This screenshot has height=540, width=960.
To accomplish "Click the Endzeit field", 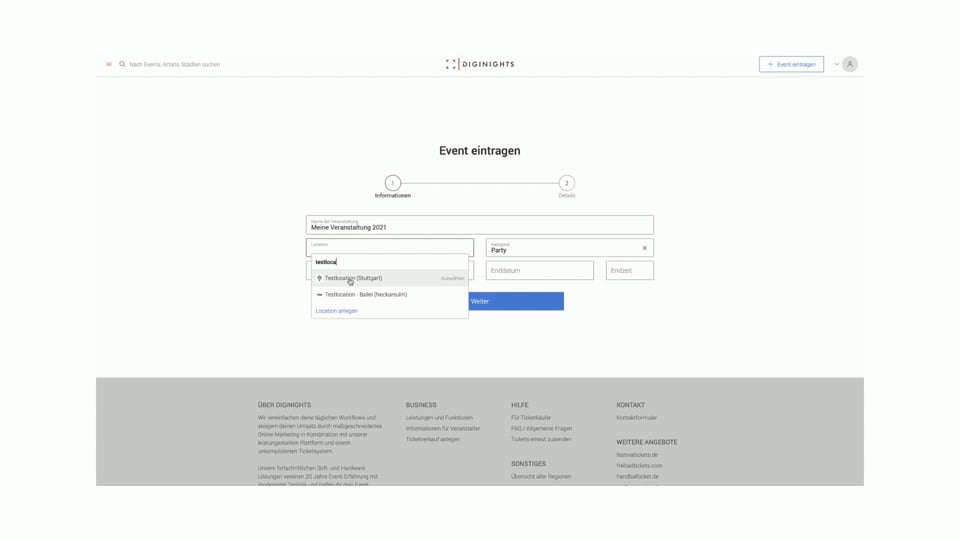I will (629, 271).
